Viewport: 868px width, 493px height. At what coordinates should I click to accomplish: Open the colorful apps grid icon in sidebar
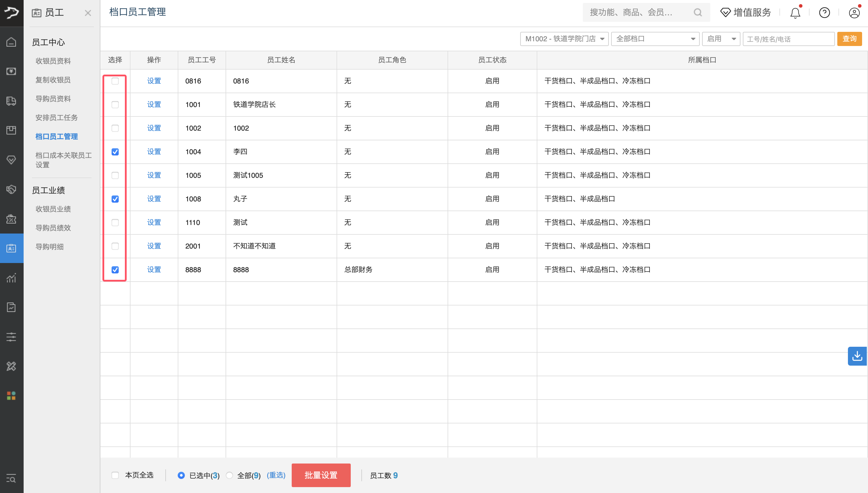(x=11, y=395)
